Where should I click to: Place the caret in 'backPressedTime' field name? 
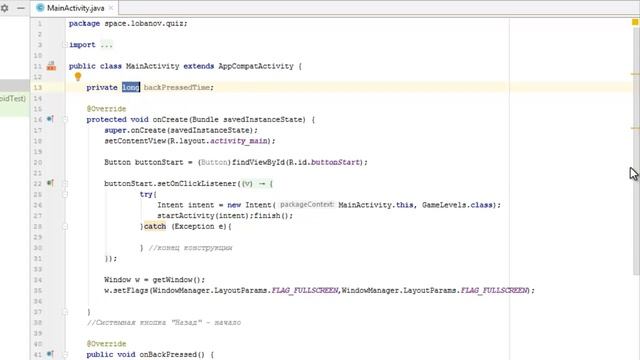(177, 87)
